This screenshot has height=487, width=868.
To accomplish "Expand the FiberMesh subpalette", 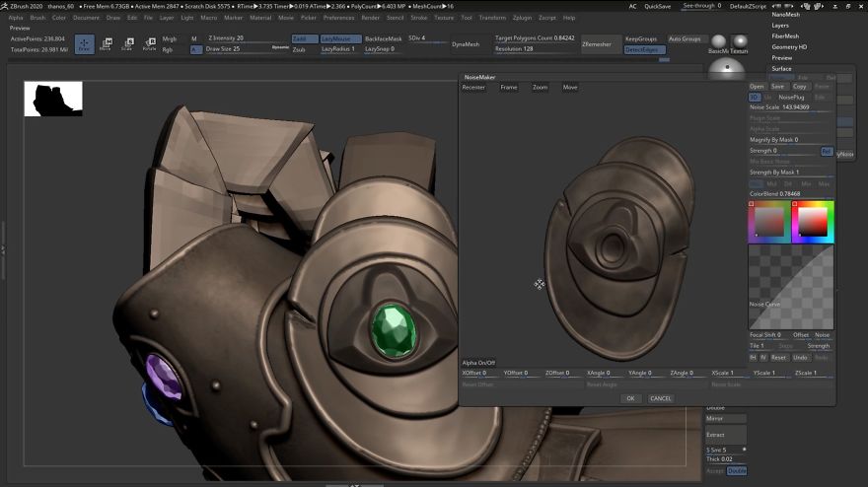I will (x=785, y=35).
